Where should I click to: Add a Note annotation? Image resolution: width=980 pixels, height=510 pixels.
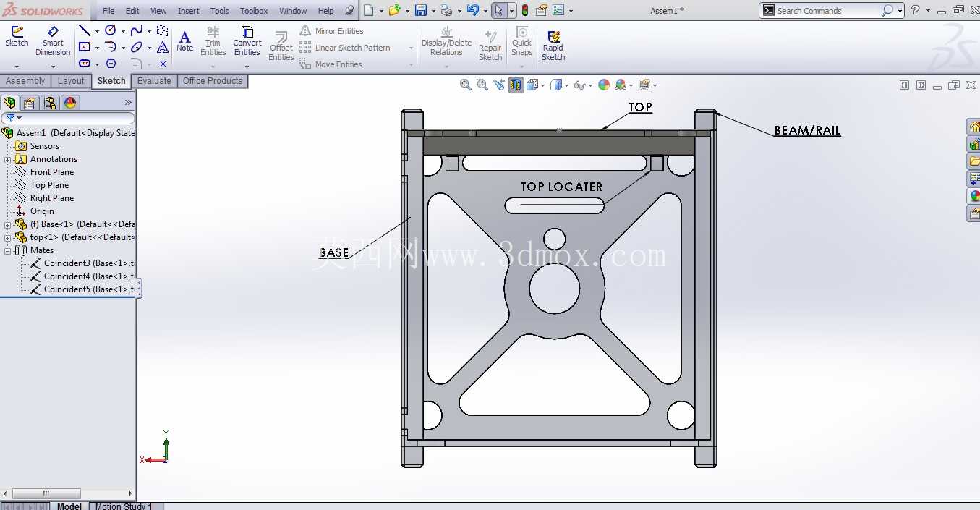click(185, 41)
